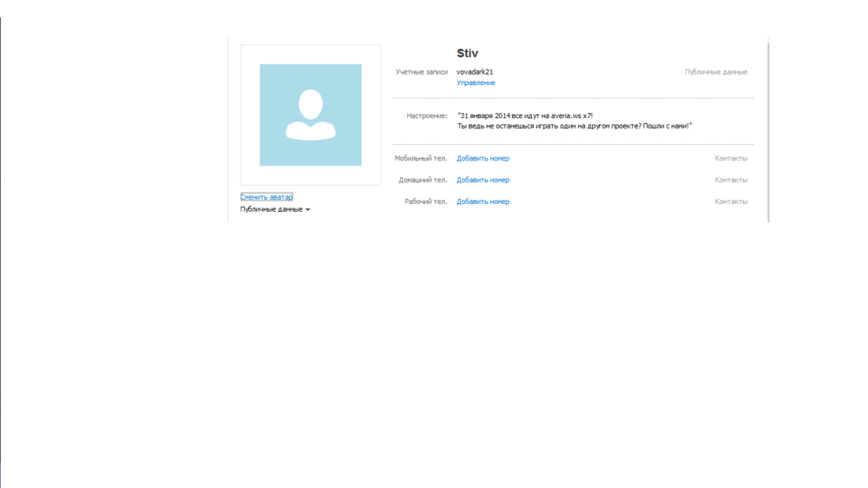Click the "Учетные записи" label
This screenshot has height=488, width=868.
click(x=421, y=72)
